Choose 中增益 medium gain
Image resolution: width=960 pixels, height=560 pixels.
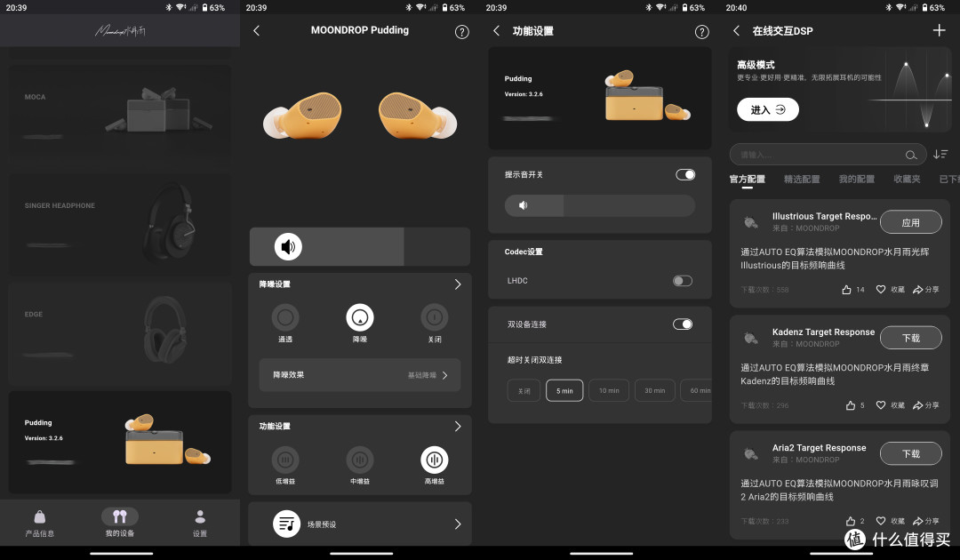coord(360,466)
